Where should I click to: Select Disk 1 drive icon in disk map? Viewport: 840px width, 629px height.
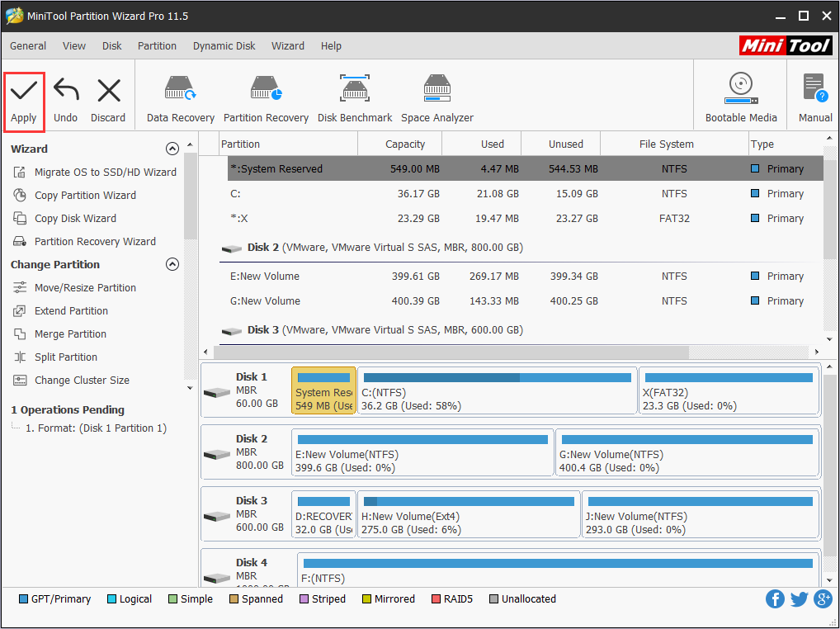click(217, 393)
